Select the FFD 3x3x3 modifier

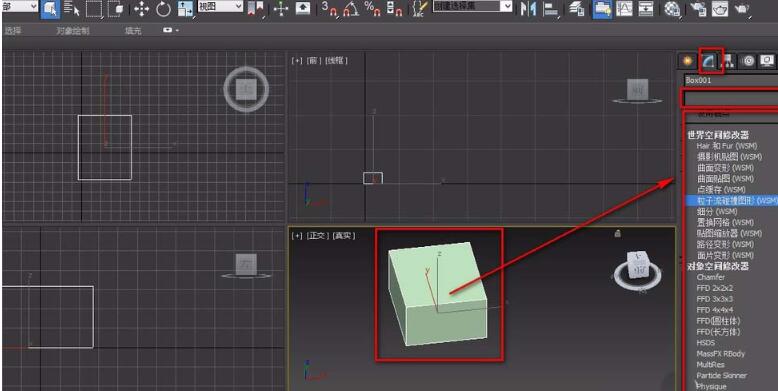pos(714,299)
